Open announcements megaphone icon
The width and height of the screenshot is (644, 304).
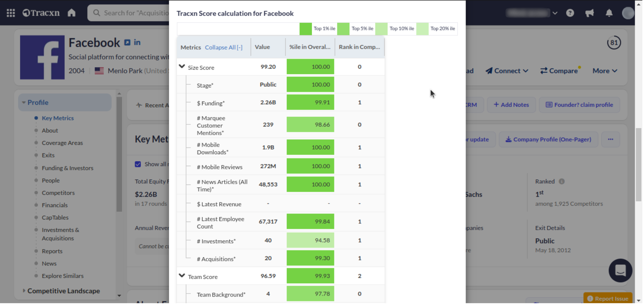tap(590, 13)
